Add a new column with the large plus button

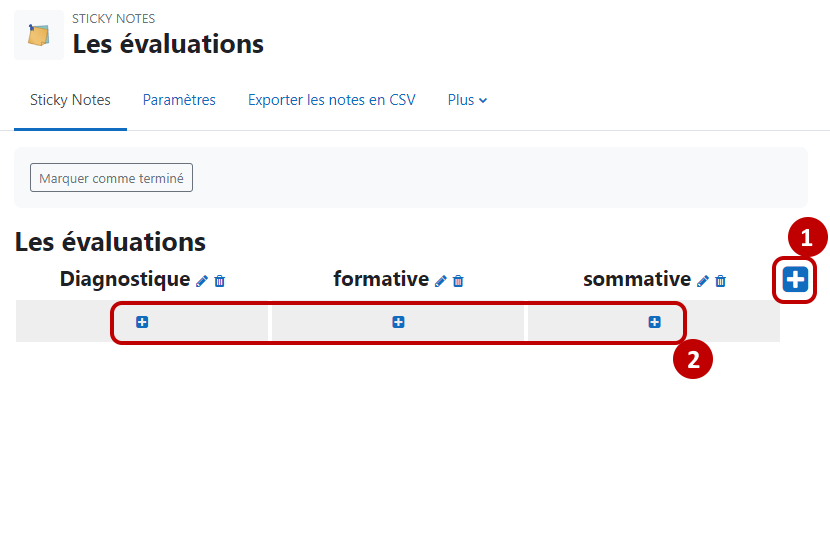795,280
